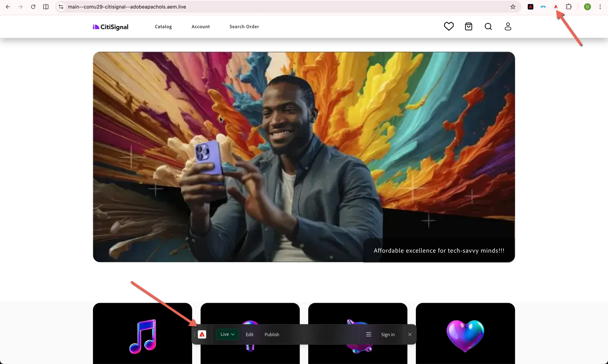
Task: Close the Sidekick toolbar
Action: [410, 334]
